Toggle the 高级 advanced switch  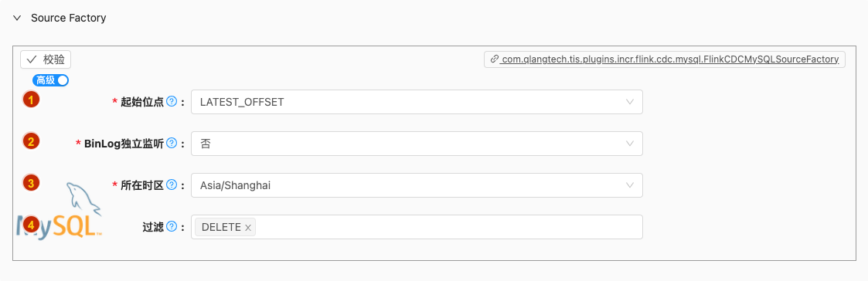coord(50,80)
